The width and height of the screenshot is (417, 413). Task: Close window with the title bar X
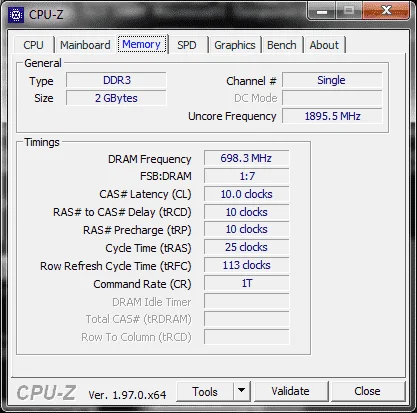(x=386, y=11)
